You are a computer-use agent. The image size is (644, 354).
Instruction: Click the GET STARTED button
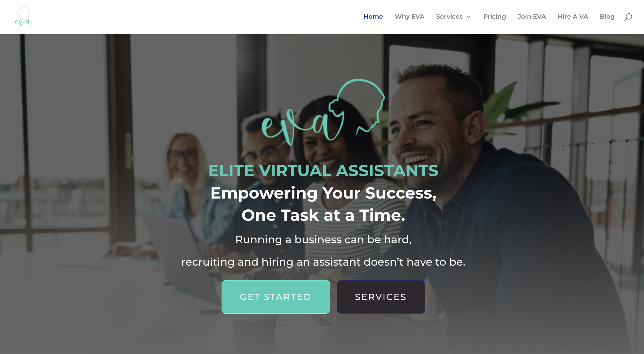276,297
